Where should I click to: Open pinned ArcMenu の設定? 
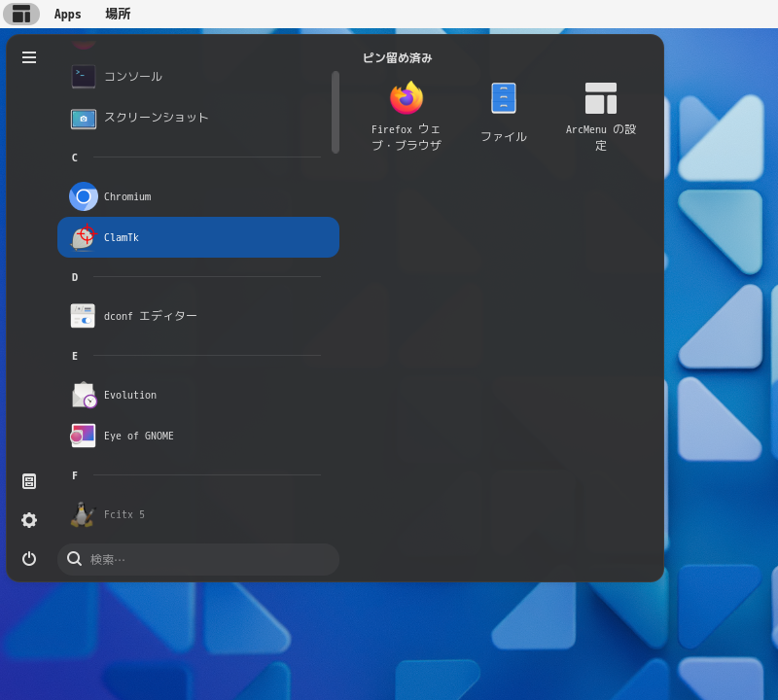[x=601, y=116]
